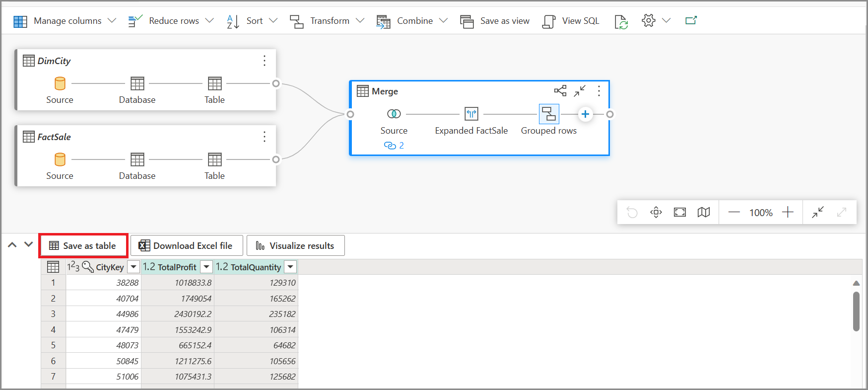The width and height of the screenshot is (868, 390).
Task: Click the DimCity output connector node
Action: 276,83
